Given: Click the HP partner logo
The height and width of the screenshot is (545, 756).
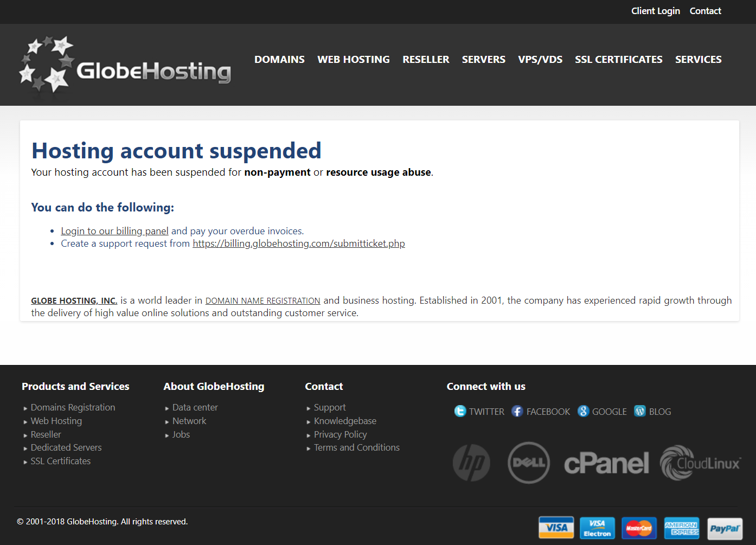Looking at the screenshot, I should 471,463.
